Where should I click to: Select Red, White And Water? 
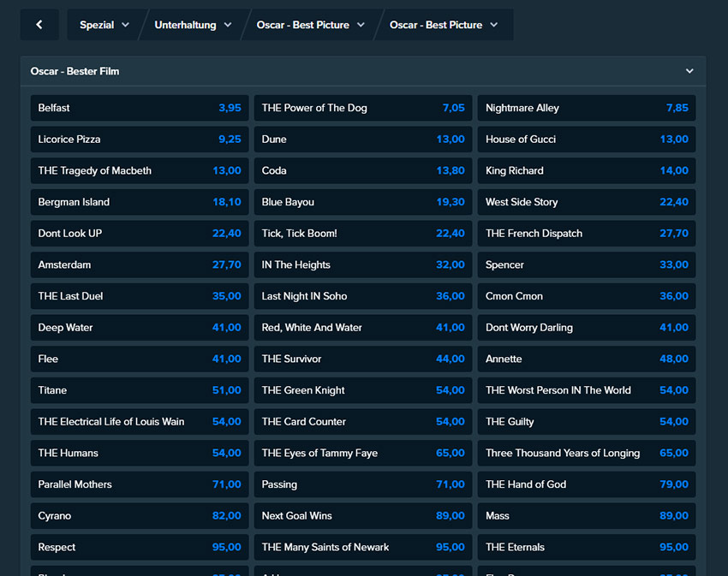tap(363, 328)
